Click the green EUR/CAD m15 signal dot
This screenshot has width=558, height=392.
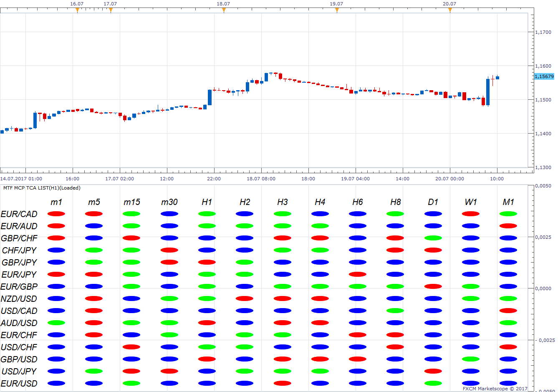click(132, 214)
